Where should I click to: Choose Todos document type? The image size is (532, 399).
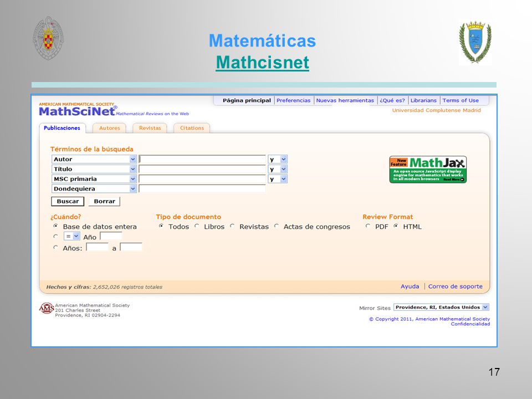click(161, 226)
